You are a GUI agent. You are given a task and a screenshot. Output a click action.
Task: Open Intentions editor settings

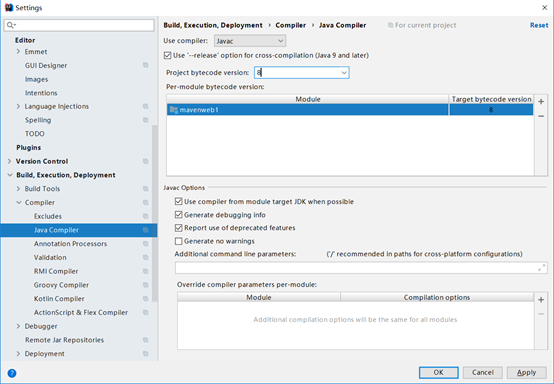pos(41,93)
